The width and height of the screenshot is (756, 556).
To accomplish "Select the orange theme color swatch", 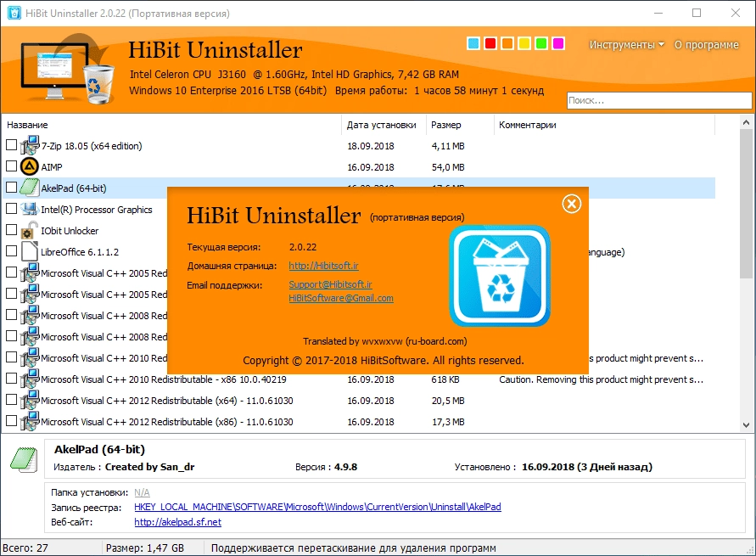I will 507,43.
